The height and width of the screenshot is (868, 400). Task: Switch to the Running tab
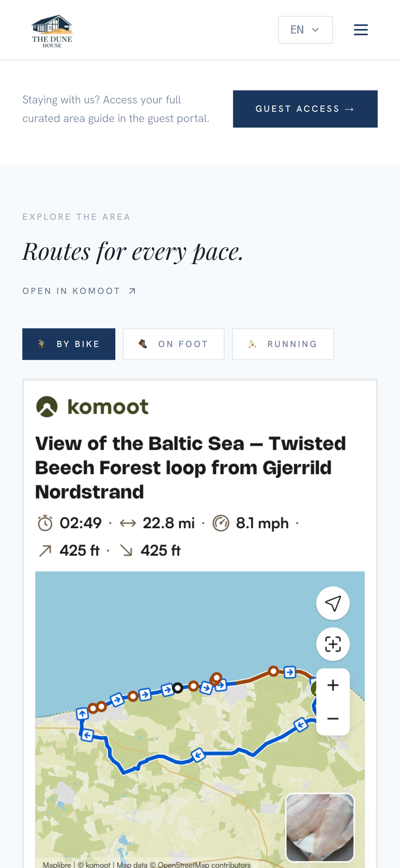coord(283,344)
